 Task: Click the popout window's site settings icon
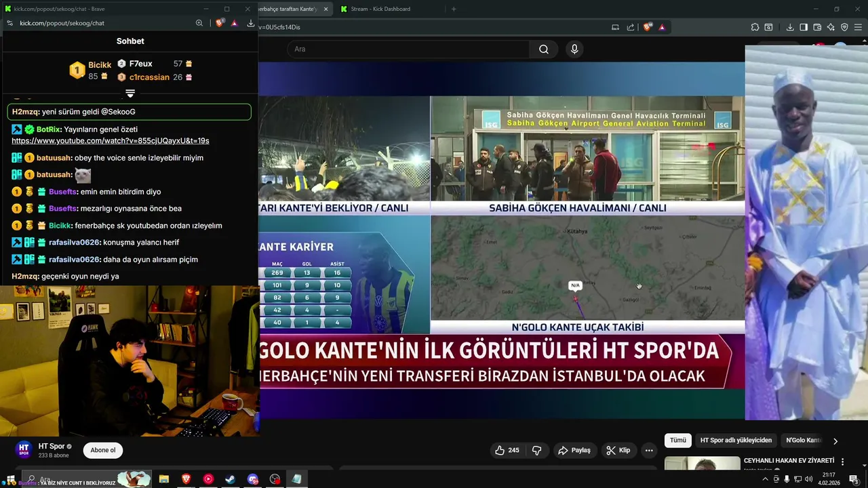click(9, 23)
